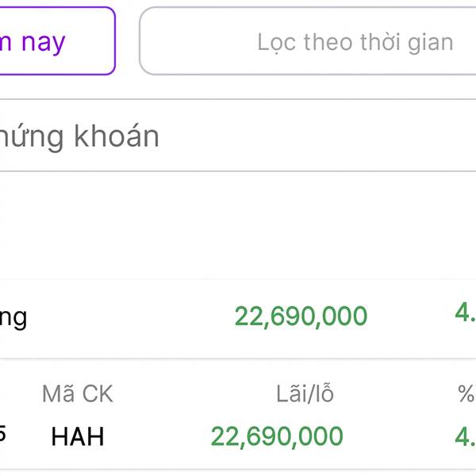This screenshot has height=476, width=476.
Task: Sort by the '%' column header
Action: [x=466, y=393]
